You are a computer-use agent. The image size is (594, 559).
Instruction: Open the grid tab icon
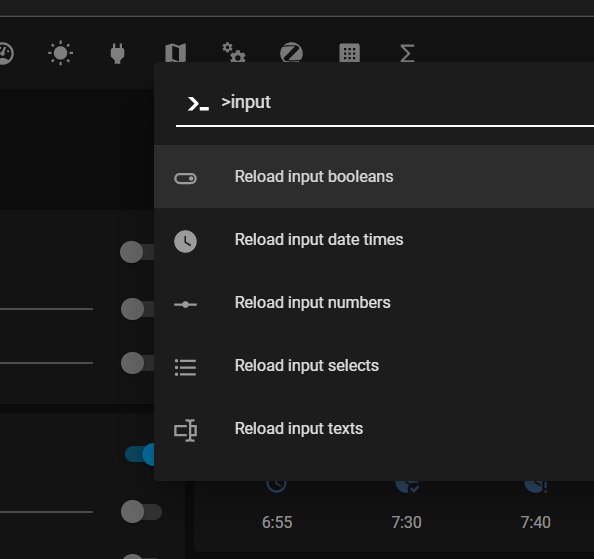[349, 53]
